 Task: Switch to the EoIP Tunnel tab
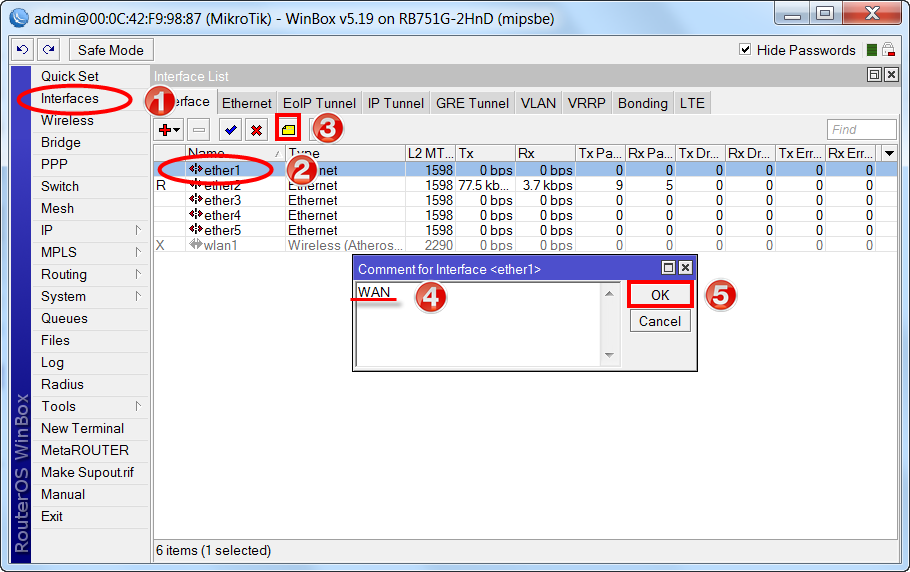319,103
